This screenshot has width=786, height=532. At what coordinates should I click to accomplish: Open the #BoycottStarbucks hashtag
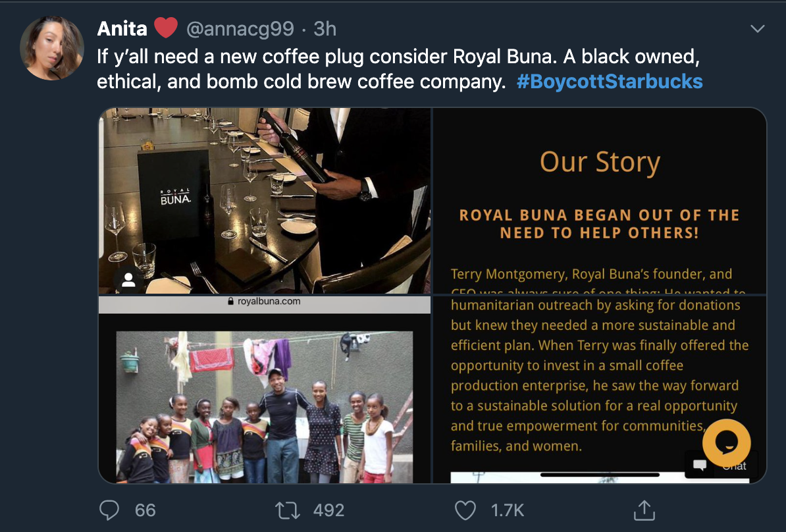click(610, 82)
